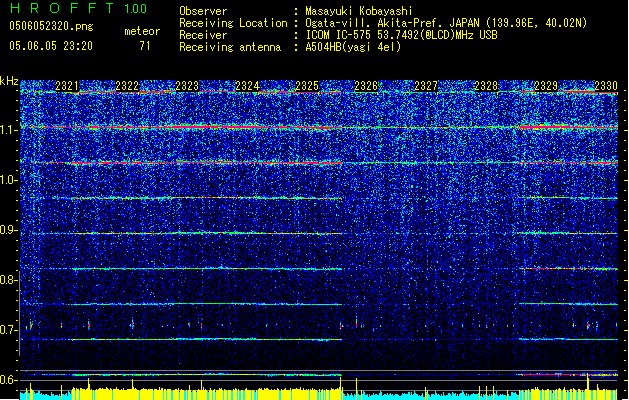Click the 2329 time marker
The image size is (629, 400).
click(x=546, y=85)
